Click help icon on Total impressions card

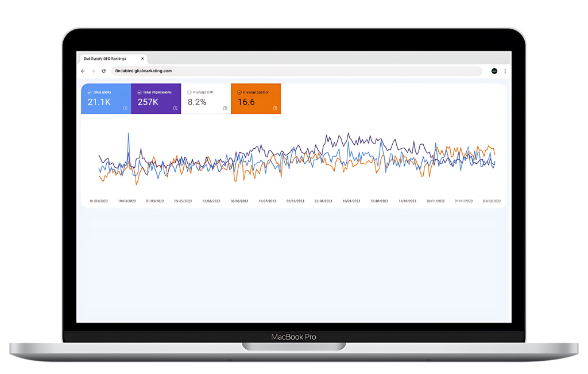175,108
